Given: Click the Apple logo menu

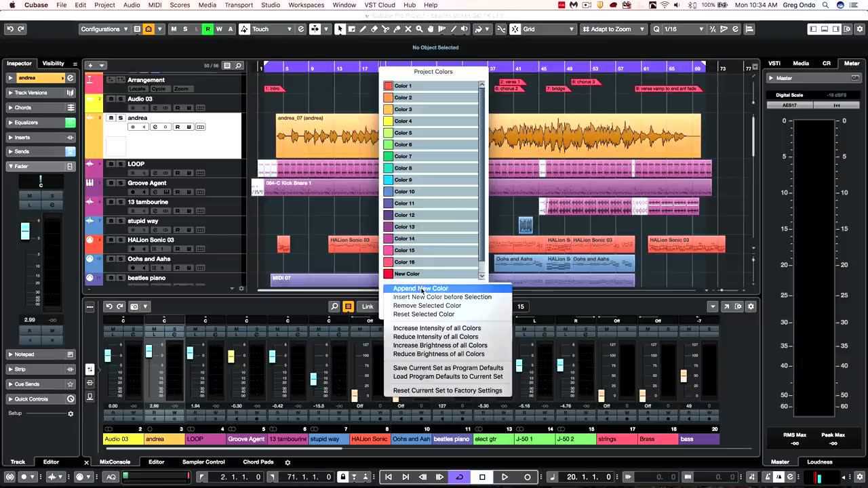Looking at the screenshot, I should 12,5.
